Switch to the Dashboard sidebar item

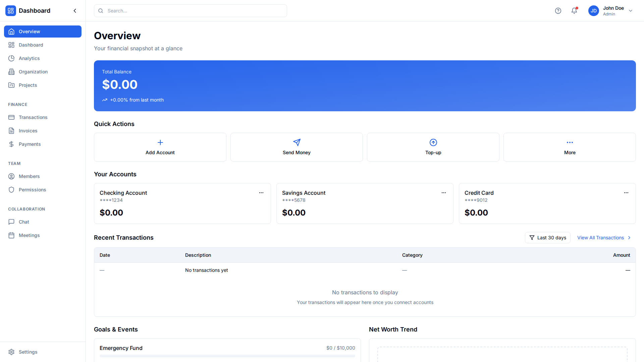point(31,45)
